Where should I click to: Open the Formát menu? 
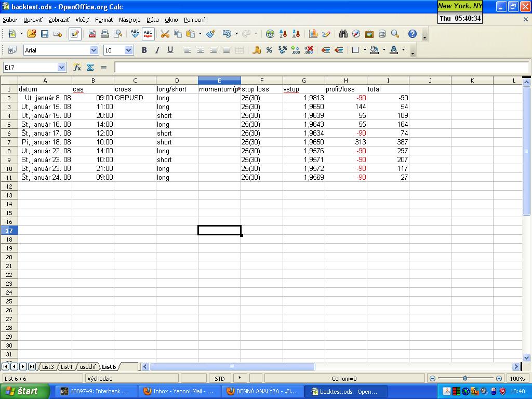104,20
